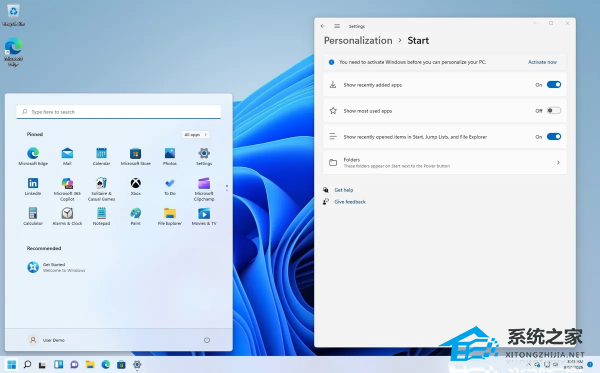Open All apps list in Start

196,135
